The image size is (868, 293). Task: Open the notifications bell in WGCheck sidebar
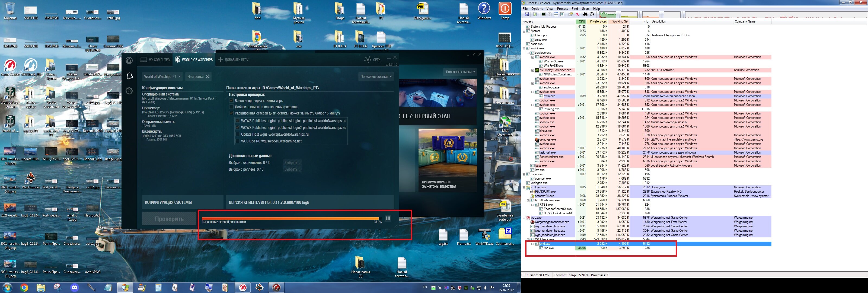[129, 76]
